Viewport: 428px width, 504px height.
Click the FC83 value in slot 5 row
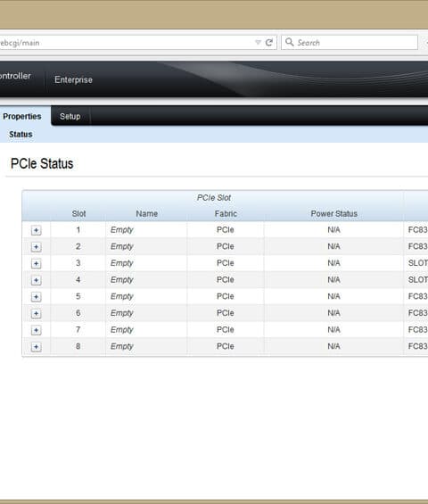pos(417,296)
